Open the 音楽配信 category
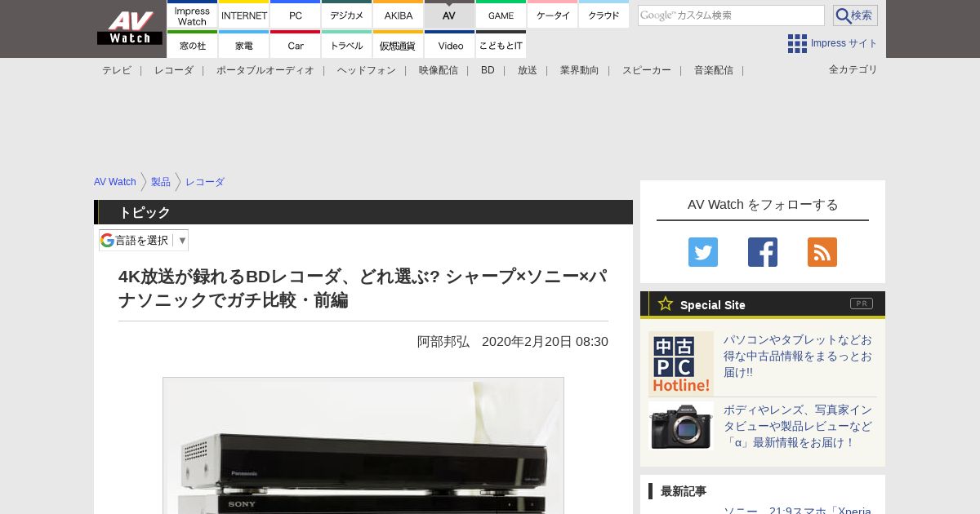 pyautogui.click(x=714, y=70)
